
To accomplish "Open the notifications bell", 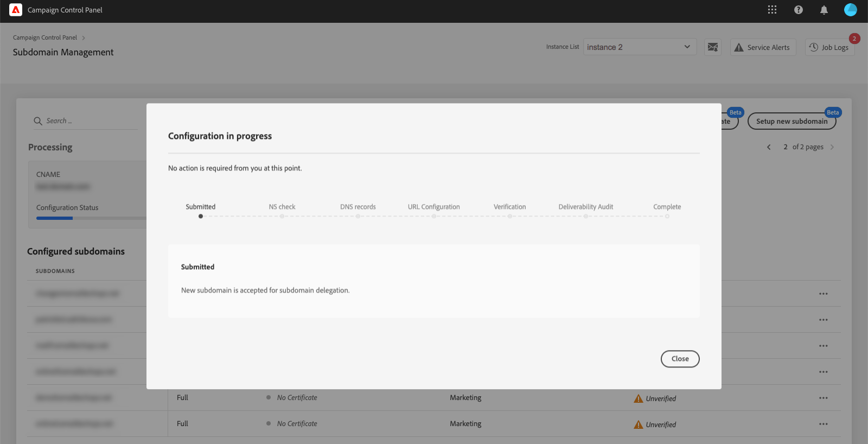I will pyautogui.click(x=824, y=10).
